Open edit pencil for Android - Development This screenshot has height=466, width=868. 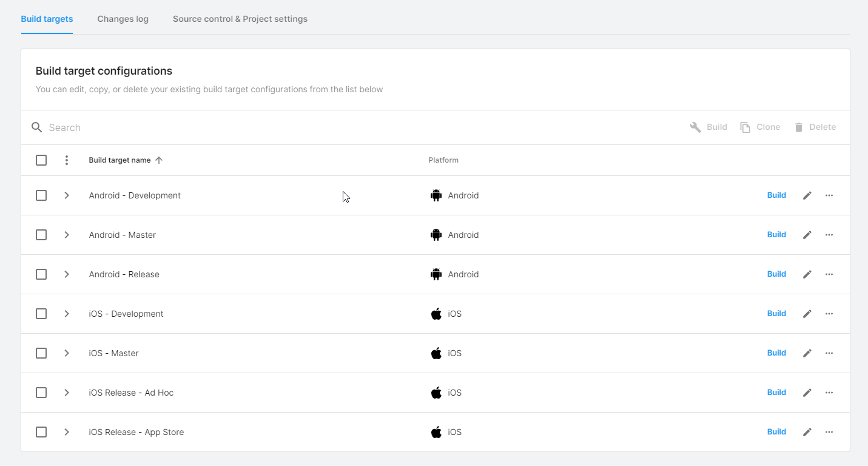(x=807, y=195)
